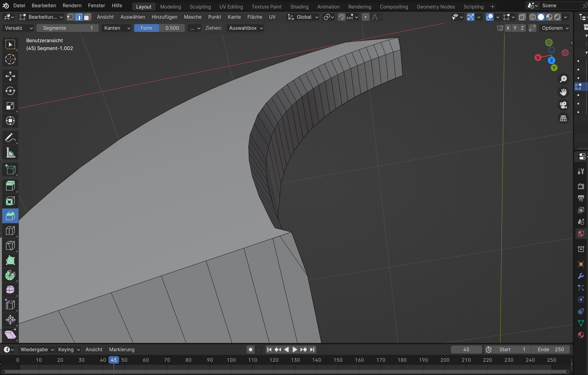The height and width of the screenshot is (375, 588).
Task: Switch to orthographic view grid icon
Action: [563, 118]
